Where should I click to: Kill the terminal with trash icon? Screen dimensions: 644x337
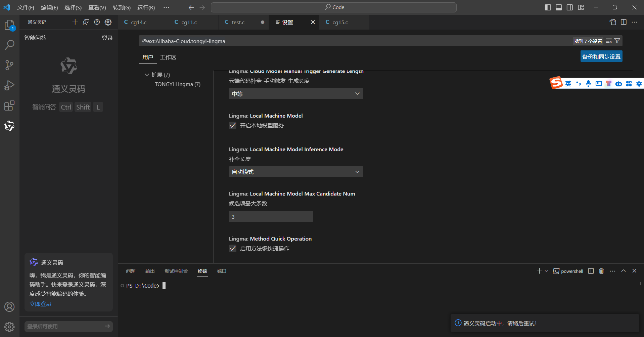(x=601, y=271)
